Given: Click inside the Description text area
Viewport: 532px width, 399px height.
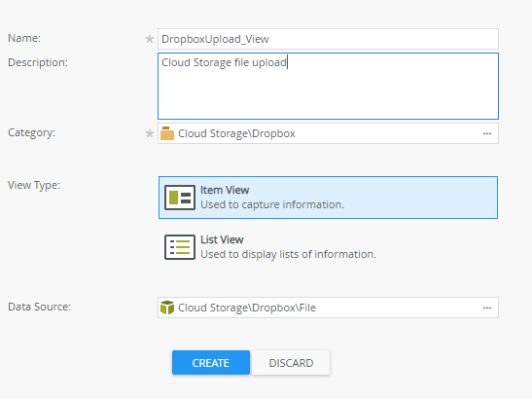Looking at the screenshot, I should point(328,86).
